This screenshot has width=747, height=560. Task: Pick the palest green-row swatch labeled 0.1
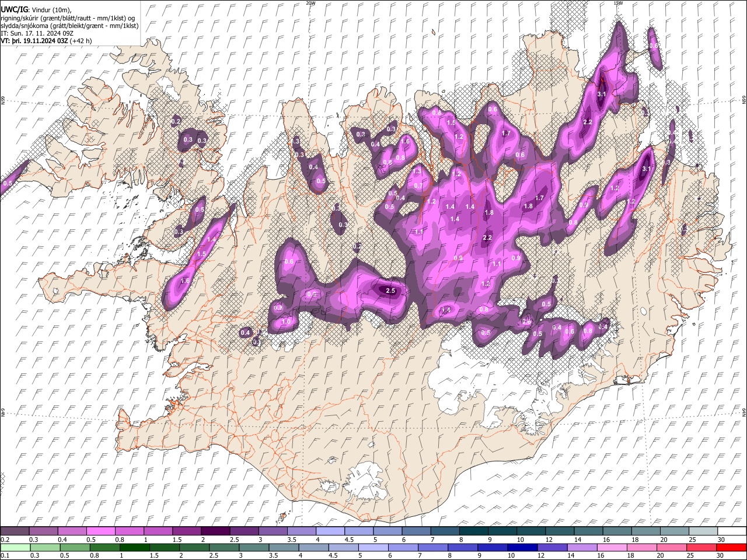[x=15, y=548]
